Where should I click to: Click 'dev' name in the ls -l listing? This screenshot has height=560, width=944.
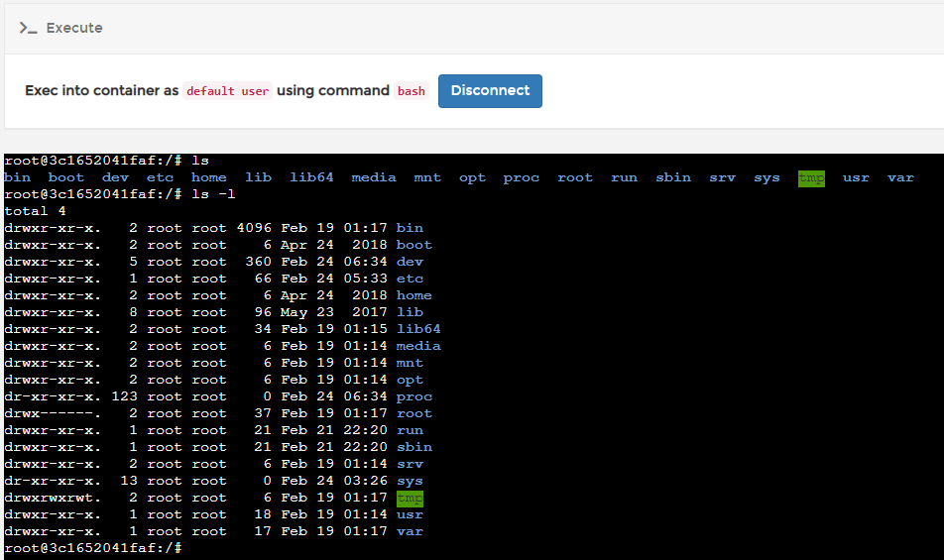click(410, 262)
